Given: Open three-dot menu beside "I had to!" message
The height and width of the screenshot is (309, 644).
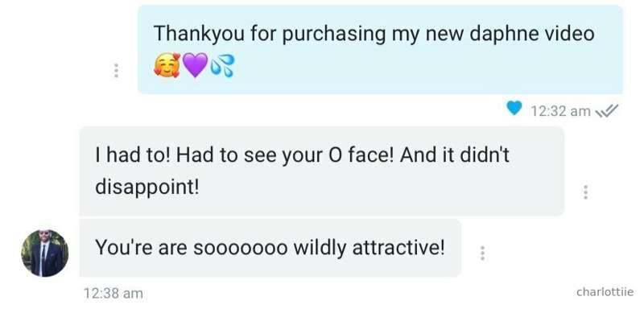Looking at the screenshot, I should click(x=585, y=192).
